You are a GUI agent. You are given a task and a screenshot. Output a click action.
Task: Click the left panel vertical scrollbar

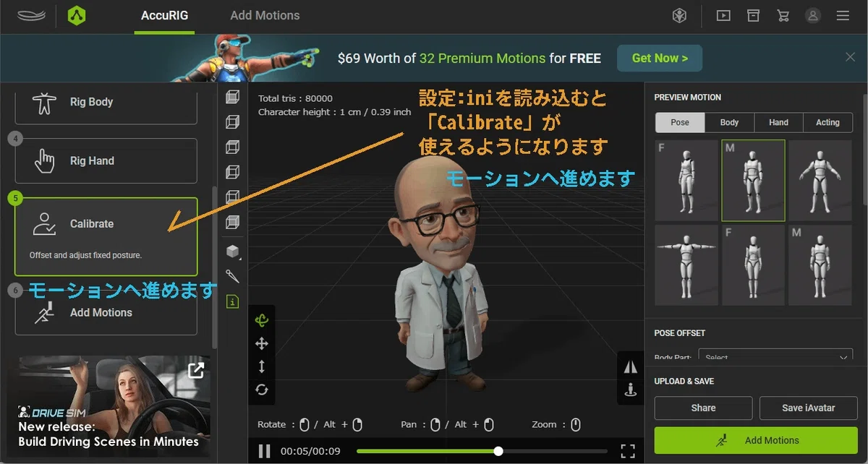213,267
